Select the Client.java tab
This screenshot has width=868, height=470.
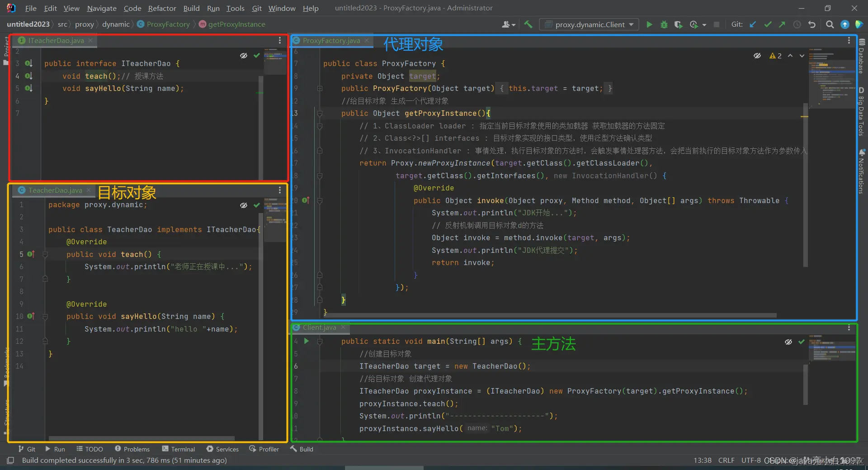click(x=319, y=328)
